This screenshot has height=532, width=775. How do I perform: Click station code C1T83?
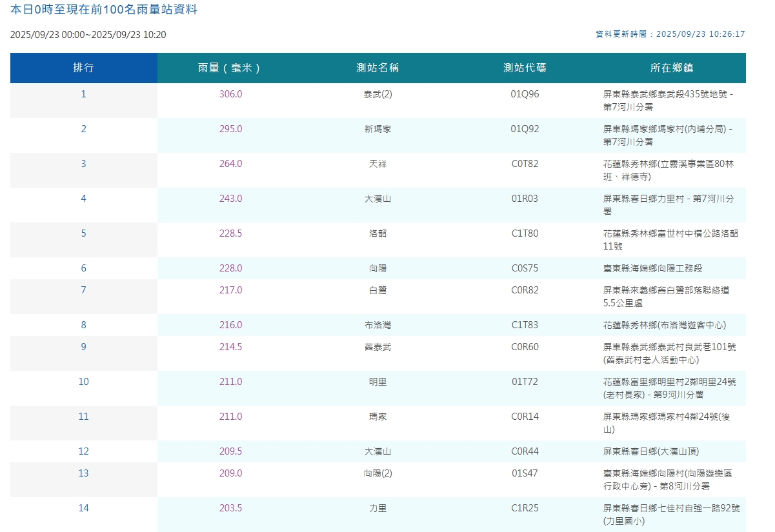coord(525,325)
